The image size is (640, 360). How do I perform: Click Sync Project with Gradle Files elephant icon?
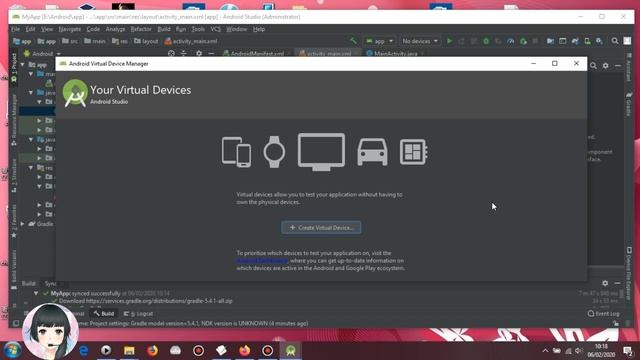[x=575, y=41]
